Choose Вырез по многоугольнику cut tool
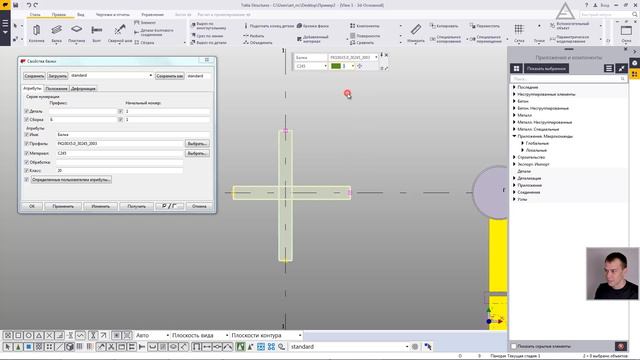The image size is (640, 360). tap(209, 26)
